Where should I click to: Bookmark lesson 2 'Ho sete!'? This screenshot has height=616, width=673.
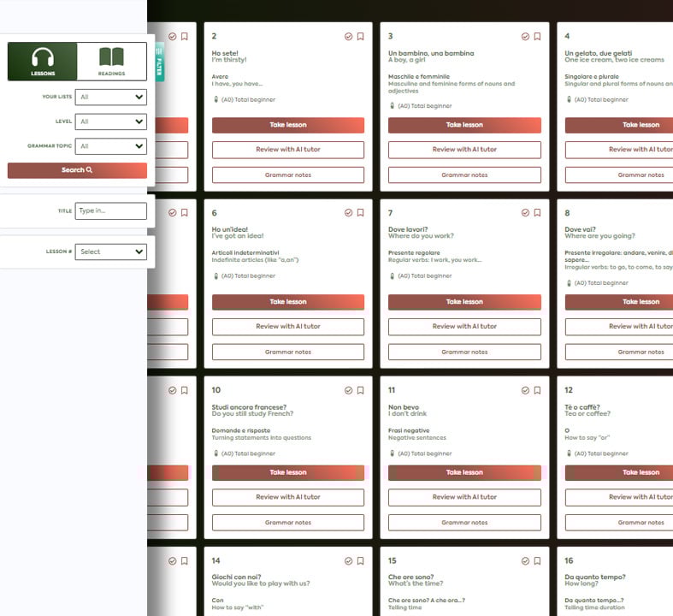(360, 37)
